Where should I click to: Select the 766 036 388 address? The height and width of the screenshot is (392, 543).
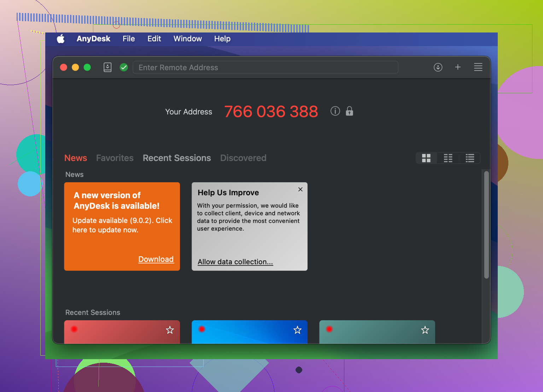271,112
